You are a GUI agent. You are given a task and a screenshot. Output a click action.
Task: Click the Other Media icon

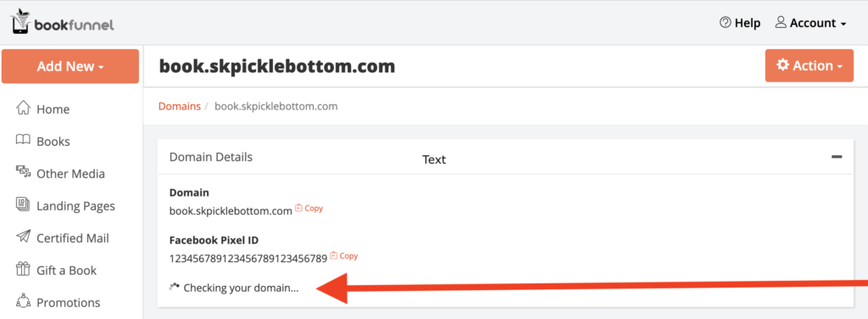tap(23, 172)
